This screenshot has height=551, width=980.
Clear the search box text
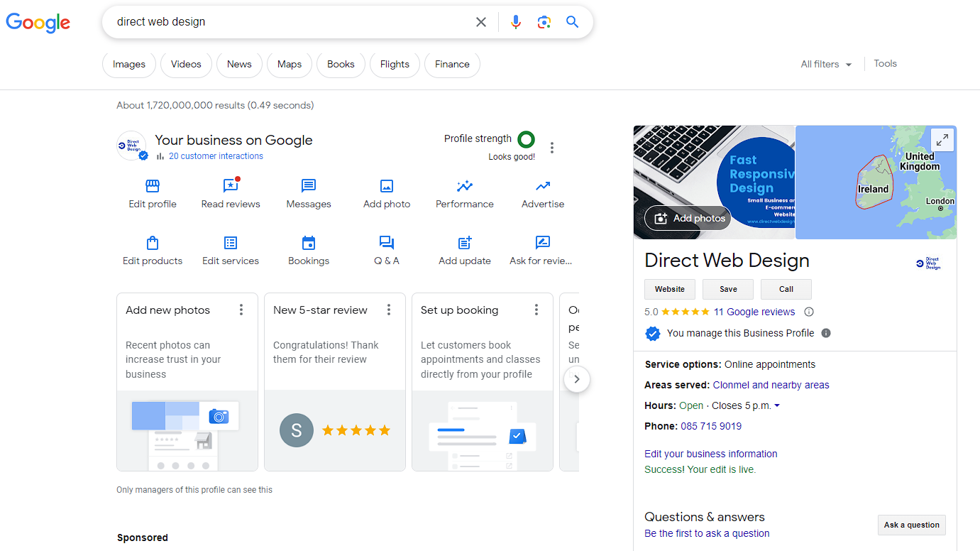(x=481, y=22)
